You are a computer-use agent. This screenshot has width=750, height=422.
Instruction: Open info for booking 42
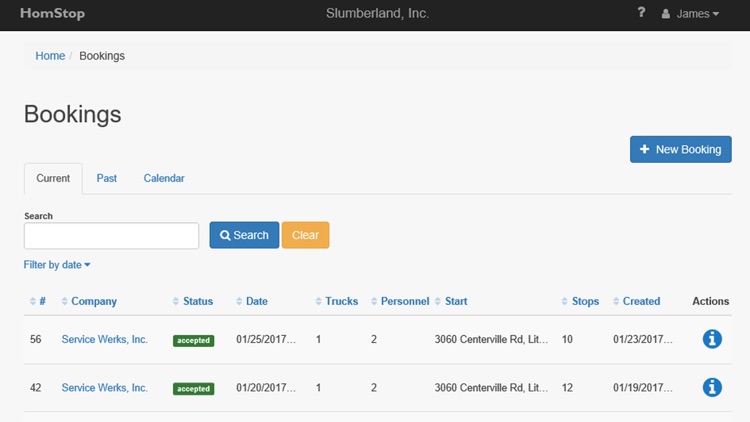[712, 387]
